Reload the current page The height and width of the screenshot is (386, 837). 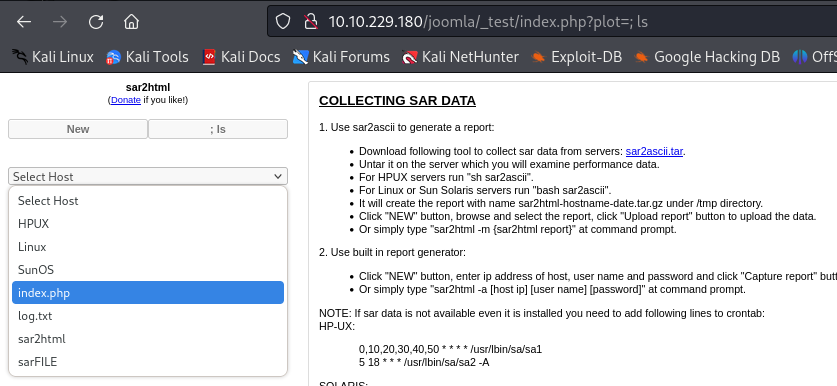pyautogui.click(x=96, y=21)
